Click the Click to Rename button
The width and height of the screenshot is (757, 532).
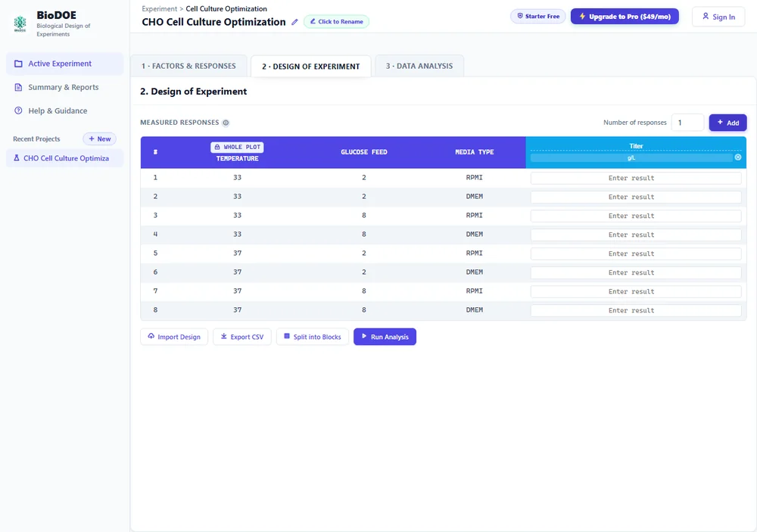point(337,22)
